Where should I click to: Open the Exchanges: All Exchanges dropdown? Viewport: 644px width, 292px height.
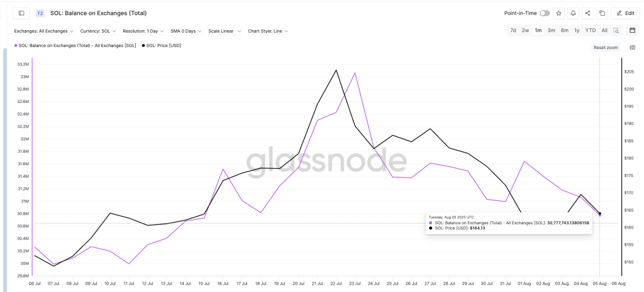43,31
